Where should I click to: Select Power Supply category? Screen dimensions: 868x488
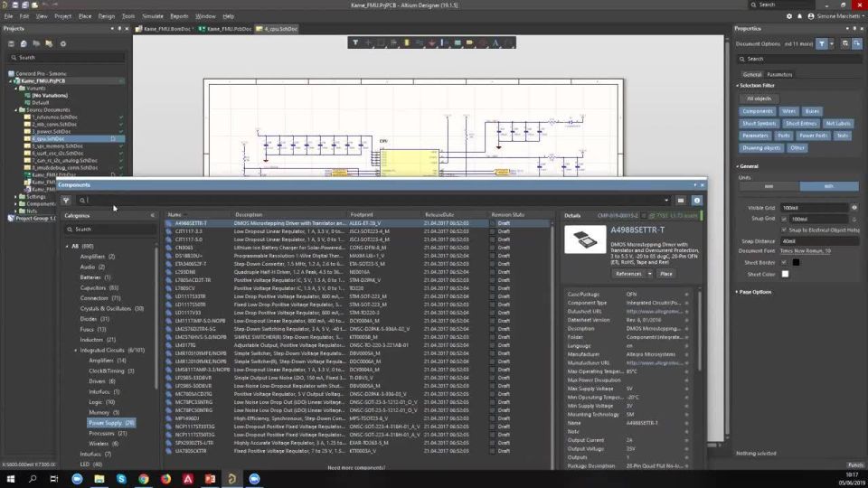[x=111, y=423]
